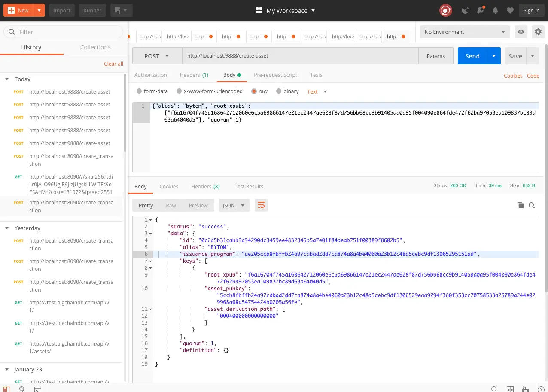
Task: Open the New button dropdown arrow
Action: point(39,10)
